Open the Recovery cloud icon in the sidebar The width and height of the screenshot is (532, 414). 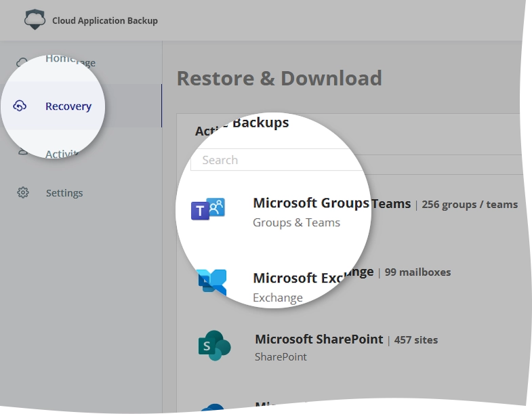(x=20, y=106)
